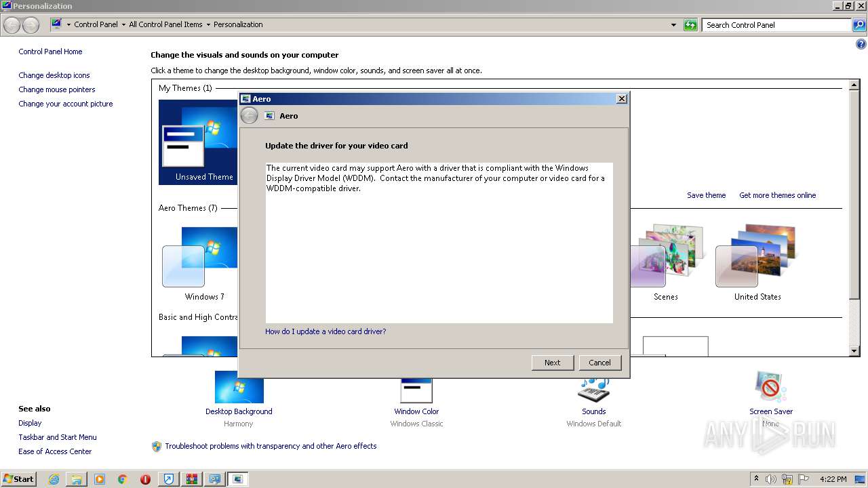Open Change mouse pointers
Image resolution: width=868 pixels, height=488 pixels.
tap(57, 89)
